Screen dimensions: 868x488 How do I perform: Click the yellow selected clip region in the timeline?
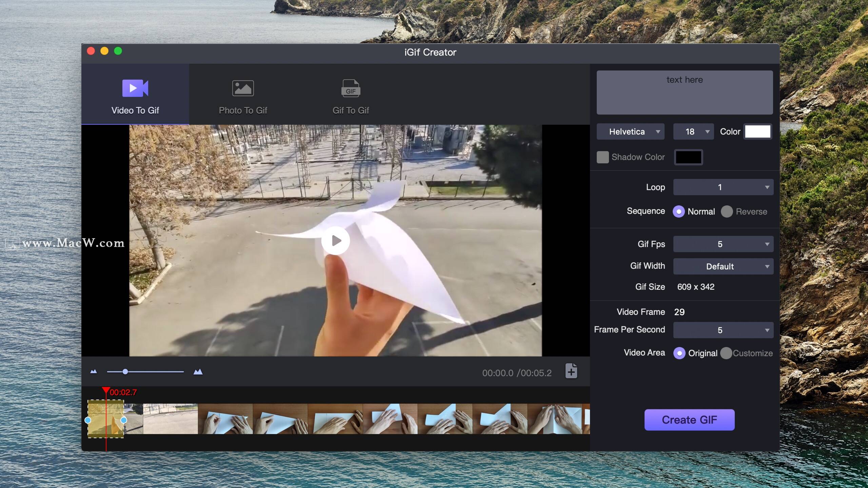[x=106, y=419]
